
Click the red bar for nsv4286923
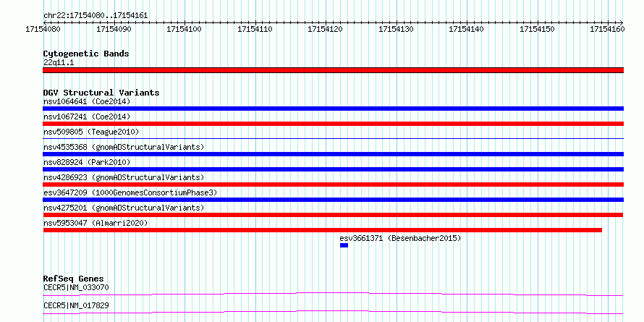333,185
